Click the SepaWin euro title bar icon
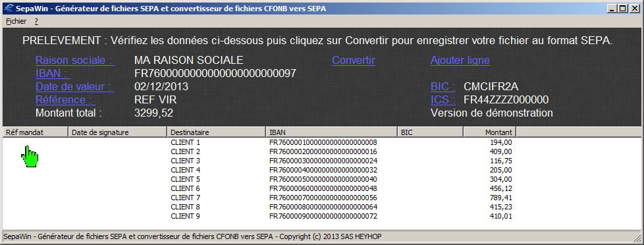 point(8,8)
